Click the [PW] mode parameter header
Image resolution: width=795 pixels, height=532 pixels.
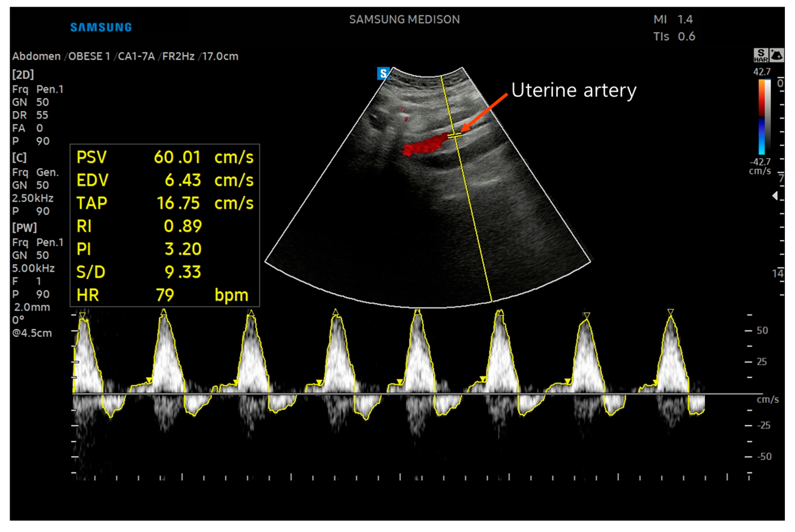click(x=24, y=228)
